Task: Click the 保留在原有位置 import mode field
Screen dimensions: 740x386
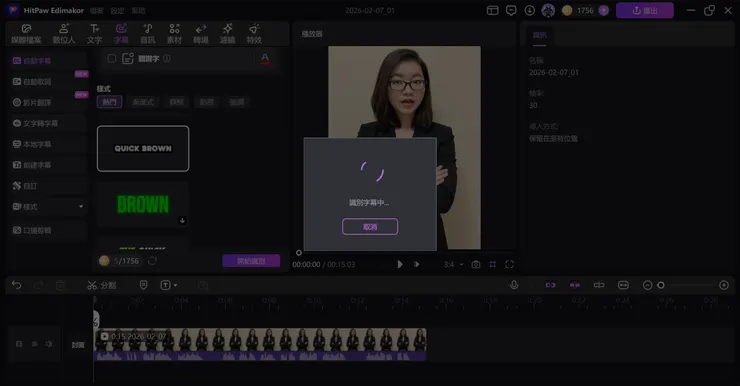Action: 553,139
